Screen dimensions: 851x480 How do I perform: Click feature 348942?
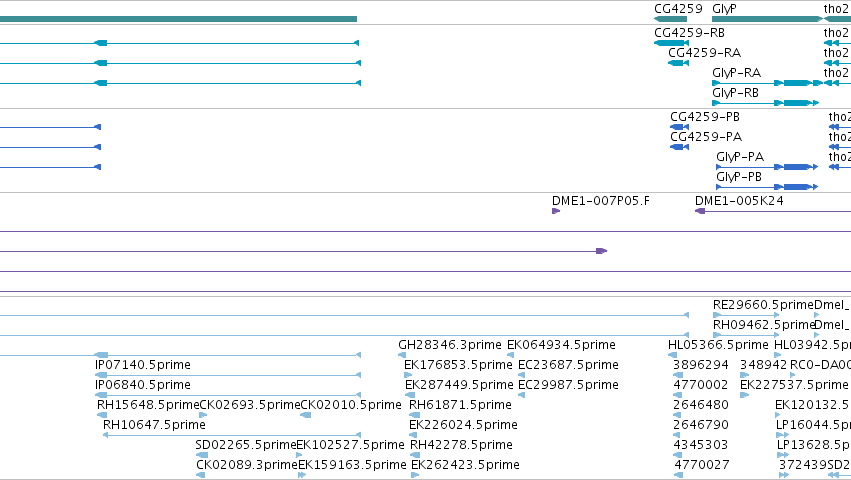pyautogui.click(x=763, y=365)
